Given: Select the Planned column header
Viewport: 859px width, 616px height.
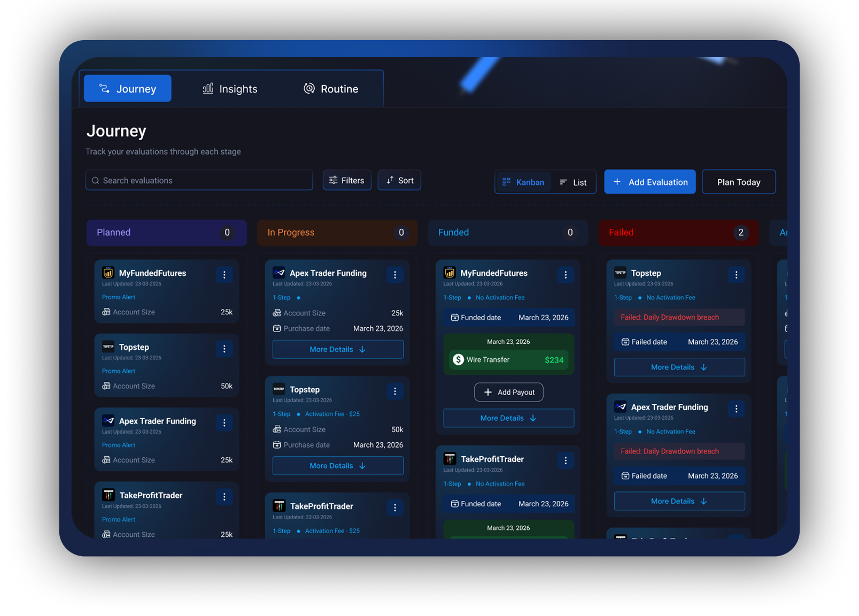Looking at the screenshot, I should [x=166, y=233].
